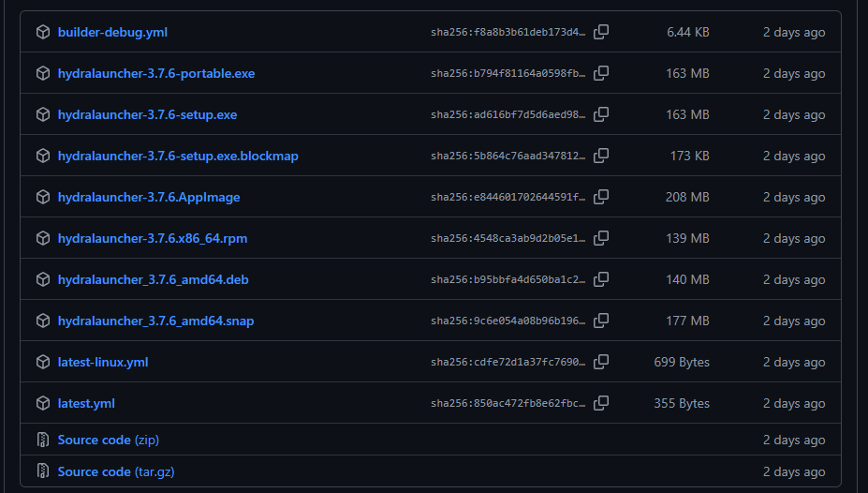868x493 pixels.
Task: Download hydralauncher-3.7.6.AppImage
Action: [149, 197]
